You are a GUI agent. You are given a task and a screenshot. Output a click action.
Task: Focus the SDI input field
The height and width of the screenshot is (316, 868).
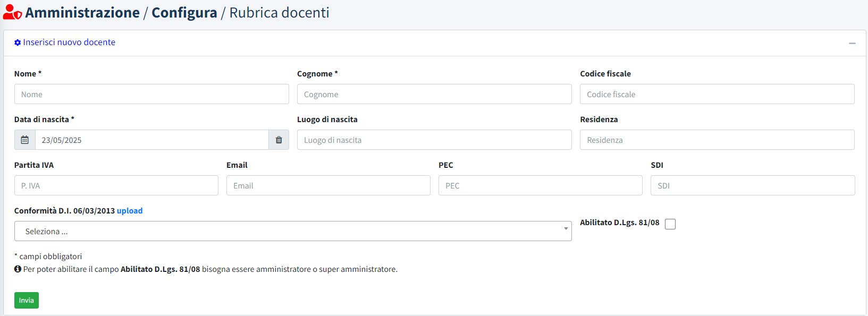pyautogui.click(x=753, y=185)
